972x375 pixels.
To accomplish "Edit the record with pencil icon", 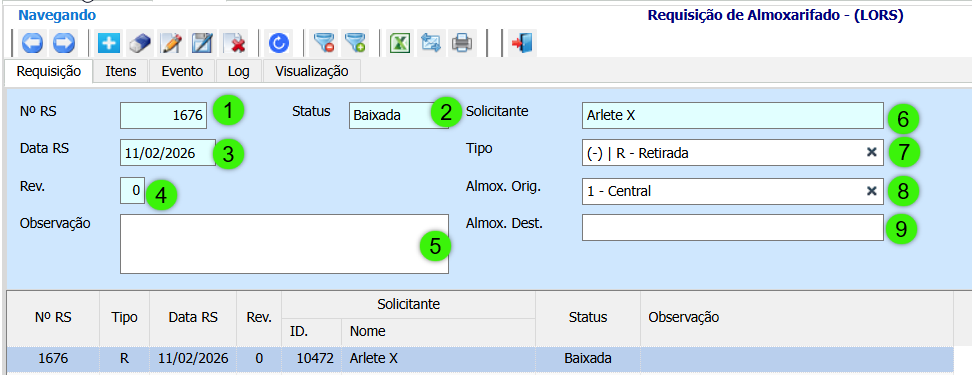I will coord(171,43).
